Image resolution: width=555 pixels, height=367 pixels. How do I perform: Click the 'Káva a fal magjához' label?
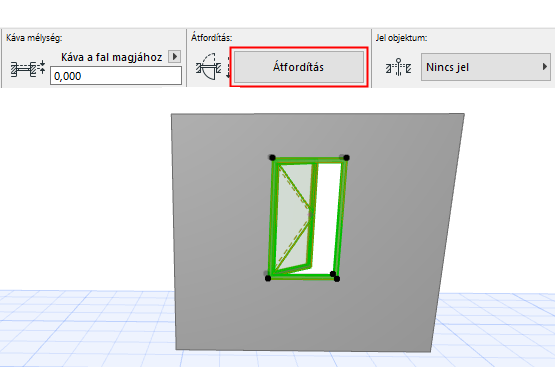111,57
